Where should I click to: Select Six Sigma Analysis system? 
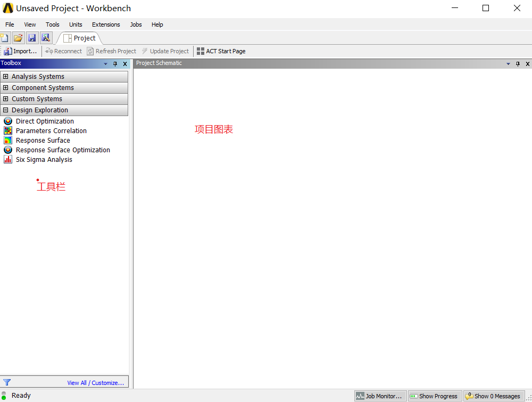38,160
